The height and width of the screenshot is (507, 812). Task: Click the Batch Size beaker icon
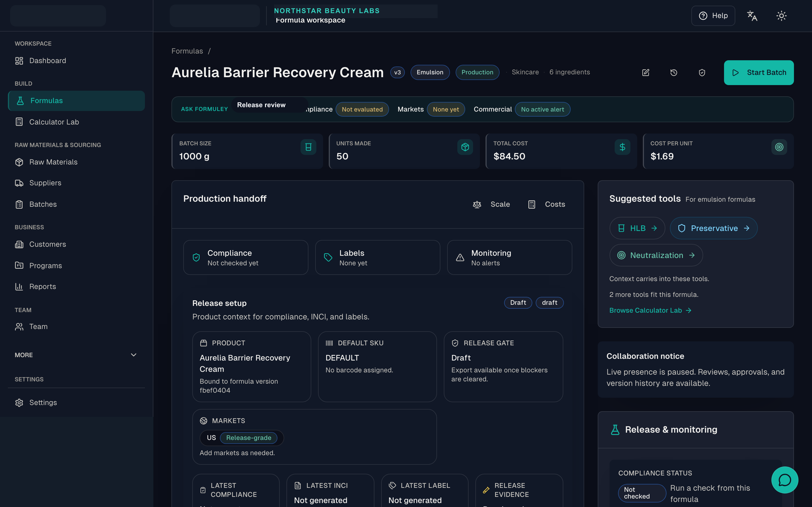click(308, 147)
